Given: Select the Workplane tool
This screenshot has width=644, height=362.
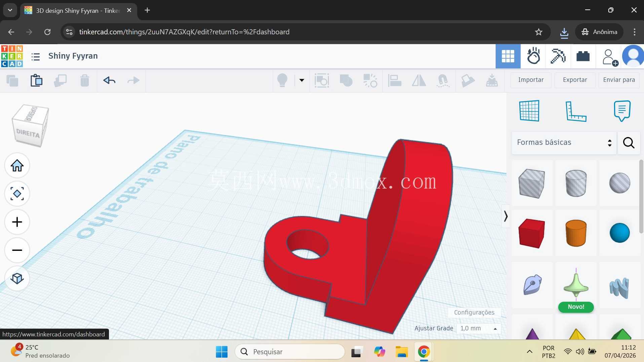Looking at the screenshot, I should pos(529,111).
